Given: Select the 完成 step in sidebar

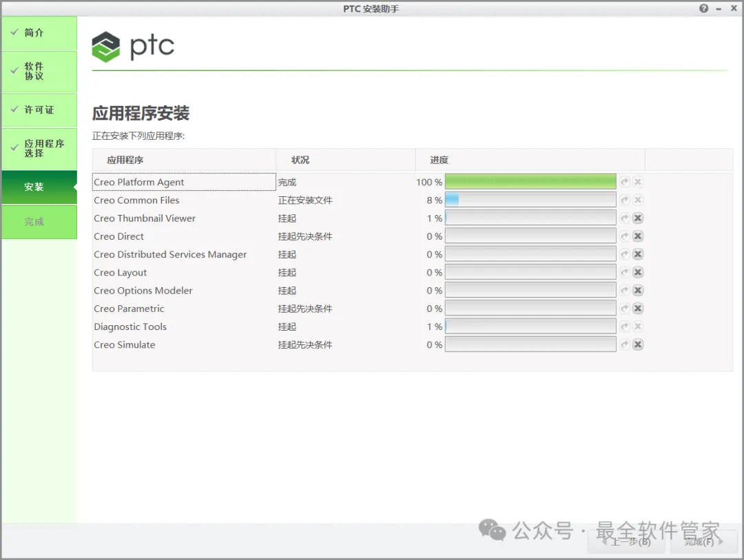Looking at the screenshot, I should (39, 222).
